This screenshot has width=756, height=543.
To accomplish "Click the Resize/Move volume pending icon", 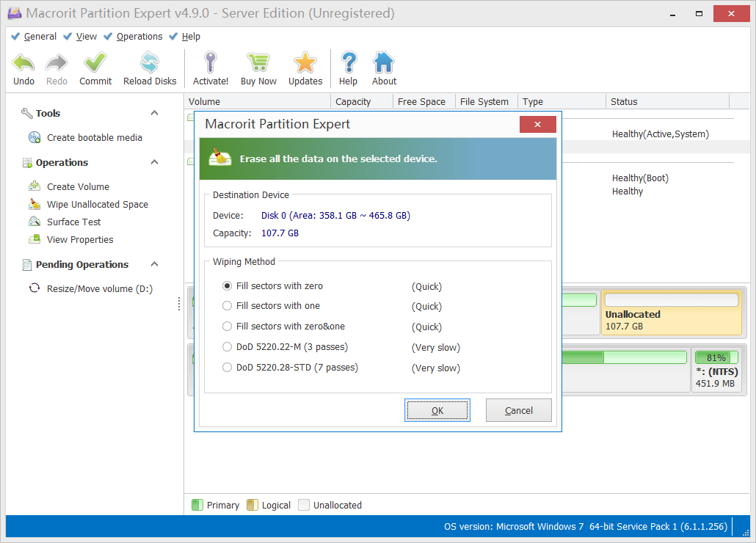I will [x=34, y=288].
